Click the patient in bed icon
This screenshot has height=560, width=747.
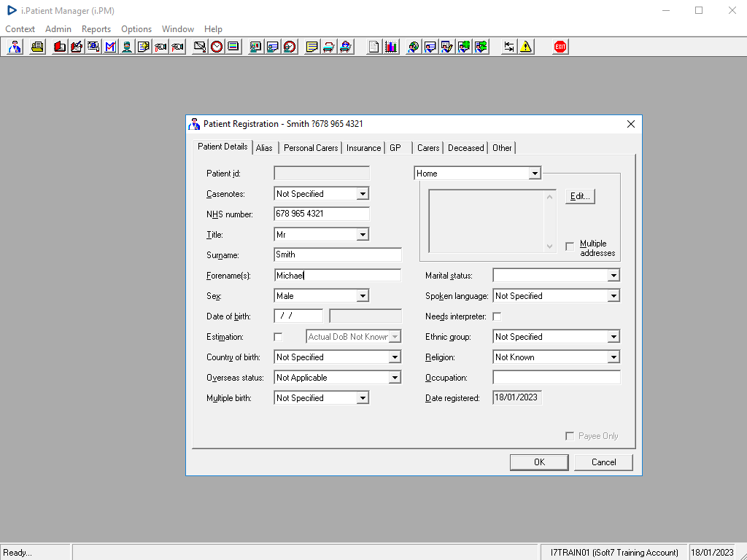click(x=345, y=47)
